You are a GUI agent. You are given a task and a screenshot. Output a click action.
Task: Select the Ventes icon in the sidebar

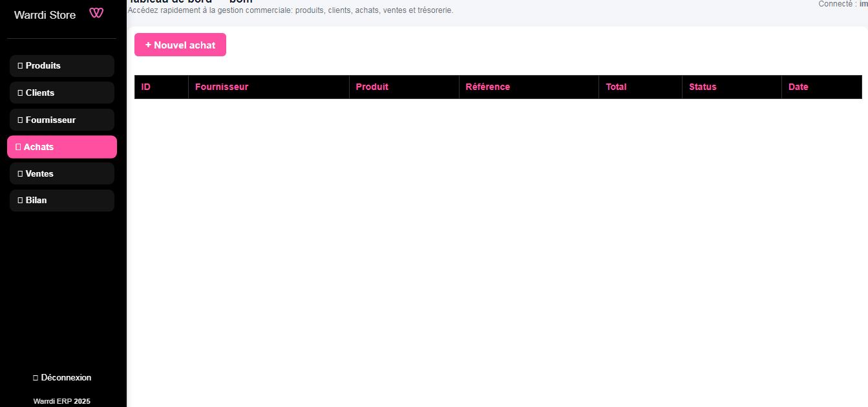[21, 173]
